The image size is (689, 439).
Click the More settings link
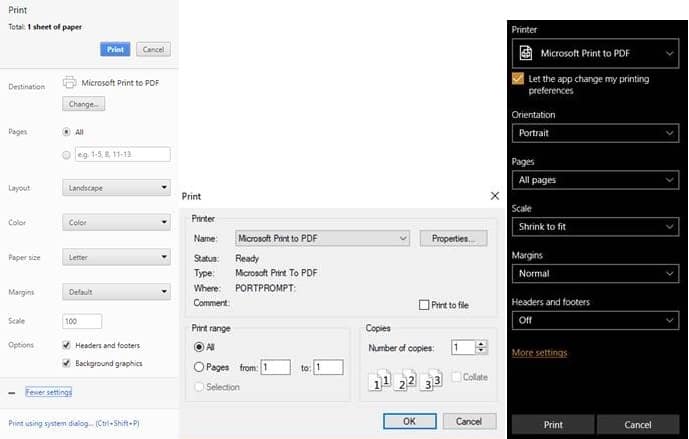(539, 353)
